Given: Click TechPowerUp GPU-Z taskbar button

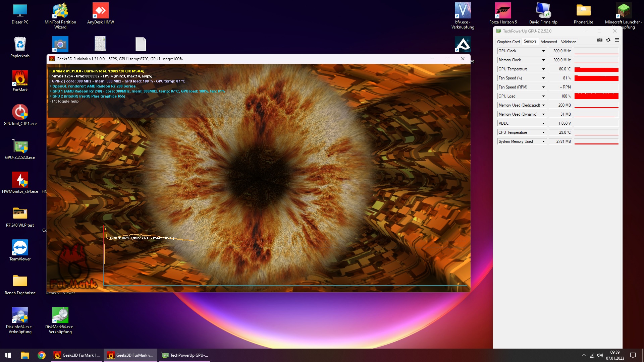Looking at the screenshot, I should coord(185,355).
